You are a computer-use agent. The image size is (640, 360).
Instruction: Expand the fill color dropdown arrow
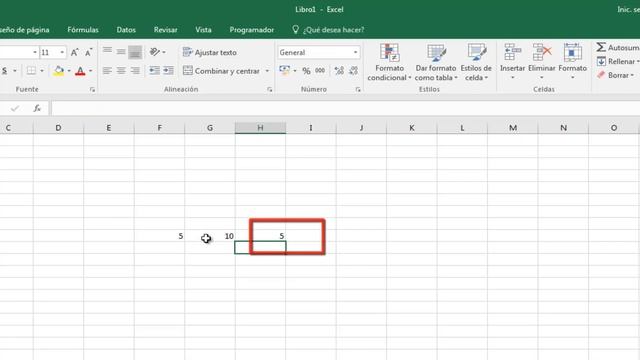click(x=69, y=71)
